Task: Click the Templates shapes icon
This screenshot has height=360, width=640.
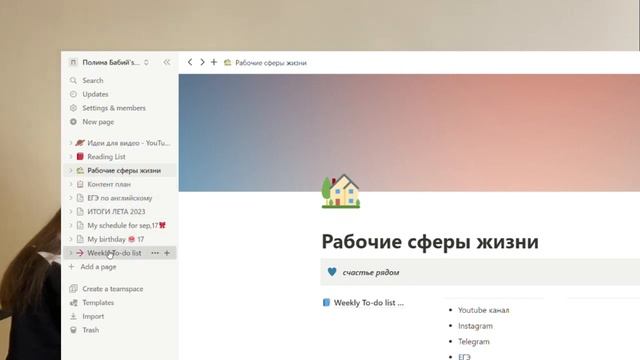Action: pos(73,303)
